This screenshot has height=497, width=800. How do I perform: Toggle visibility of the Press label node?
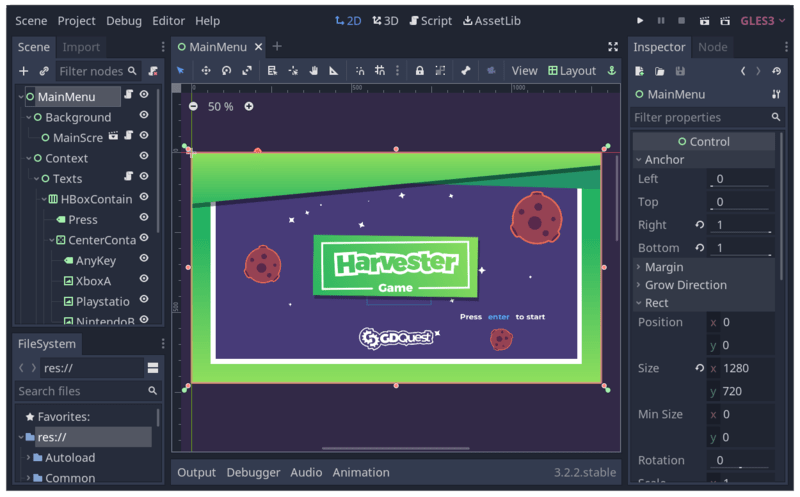pyautogui.click(x=144, y=217)
